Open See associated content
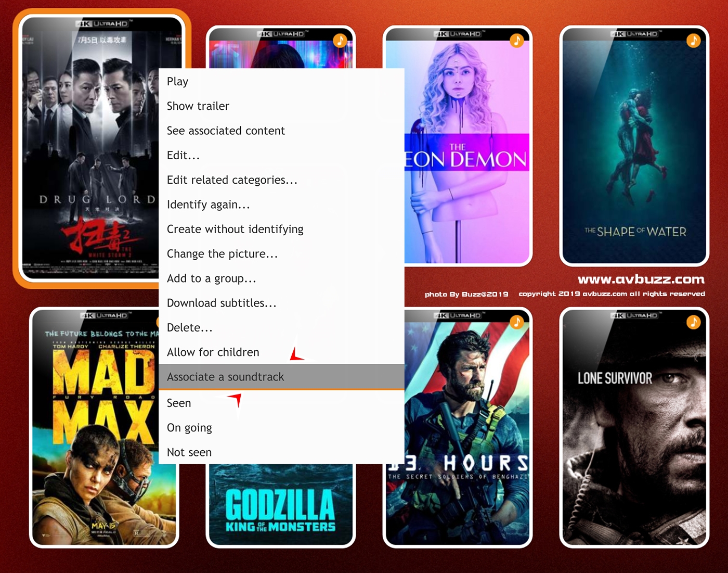 click(226, 131)
